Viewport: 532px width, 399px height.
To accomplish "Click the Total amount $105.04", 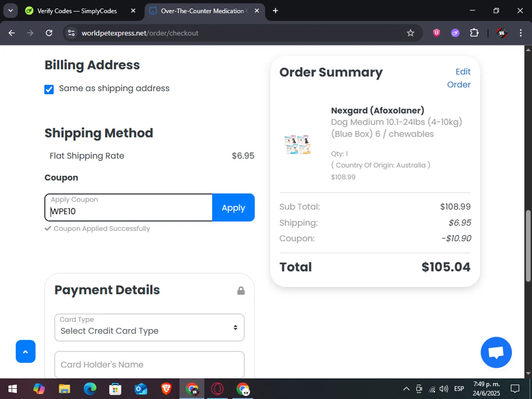I will [446, 267].
